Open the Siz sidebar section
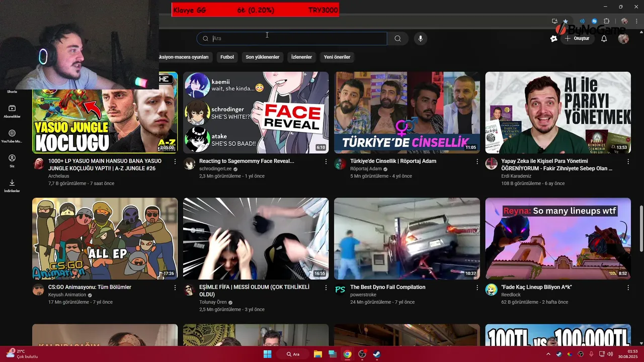This screenshot has width=644, height=362. tap(12, 161)
